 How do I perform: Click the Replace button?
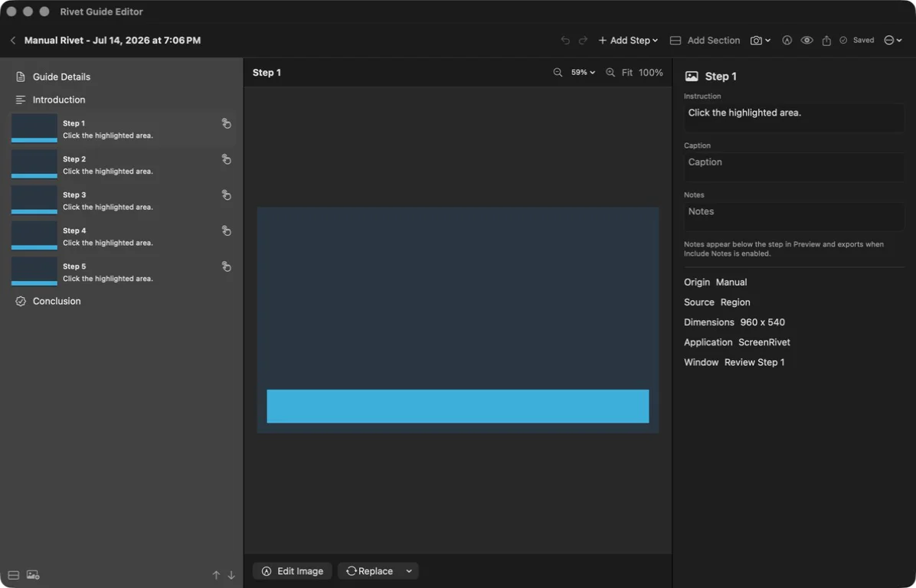coord(369,571)
